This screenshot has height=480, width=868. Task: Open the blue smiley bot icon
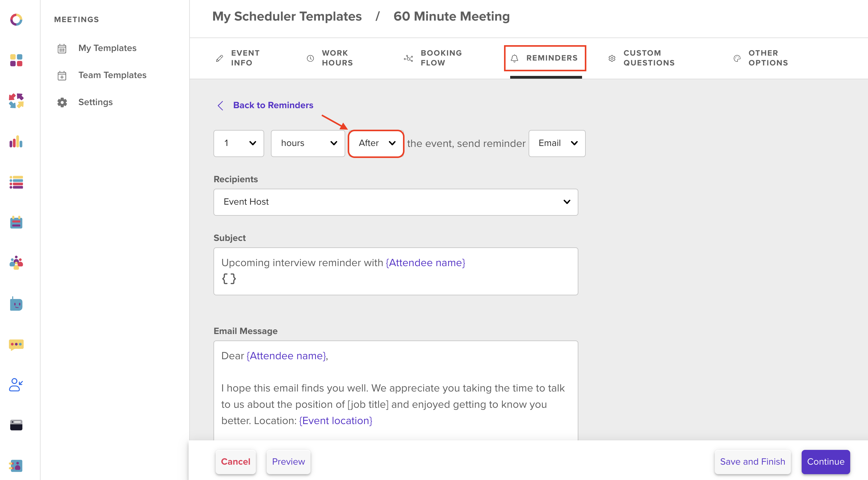(x=16, y=304)
